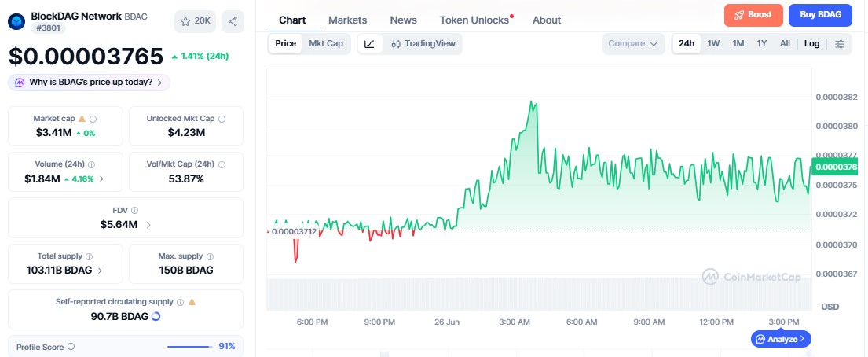Click the BlockDAG Network logo icon
The height and width of the screenshot is (357, 868).
point(16,21)
